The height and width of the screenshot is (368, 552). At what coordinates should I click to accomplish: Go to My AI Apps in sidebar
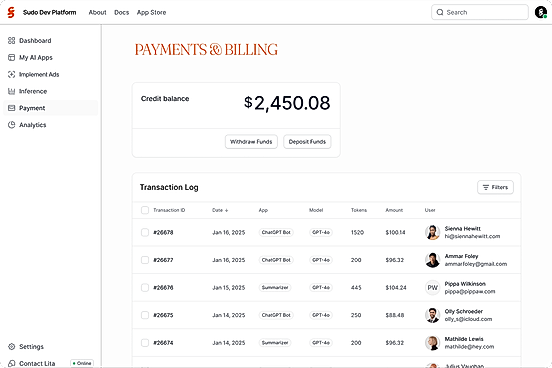tap(51, 57)
